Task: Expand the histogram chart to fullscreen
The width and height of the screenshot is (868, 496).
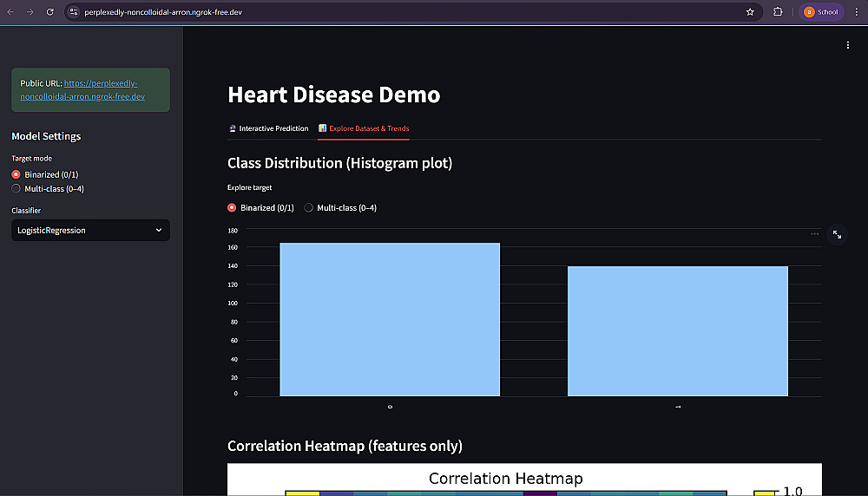Action: (837, 234)
